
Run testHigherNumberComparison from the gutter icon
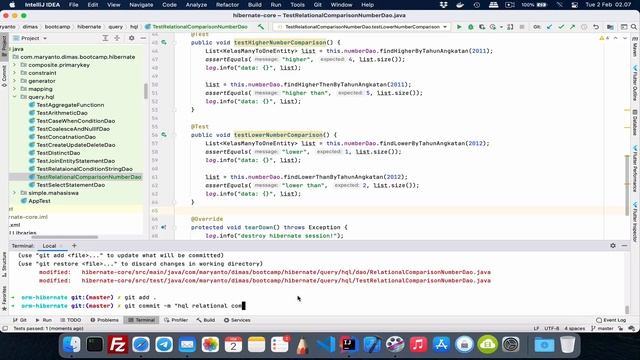click(164, 42)
